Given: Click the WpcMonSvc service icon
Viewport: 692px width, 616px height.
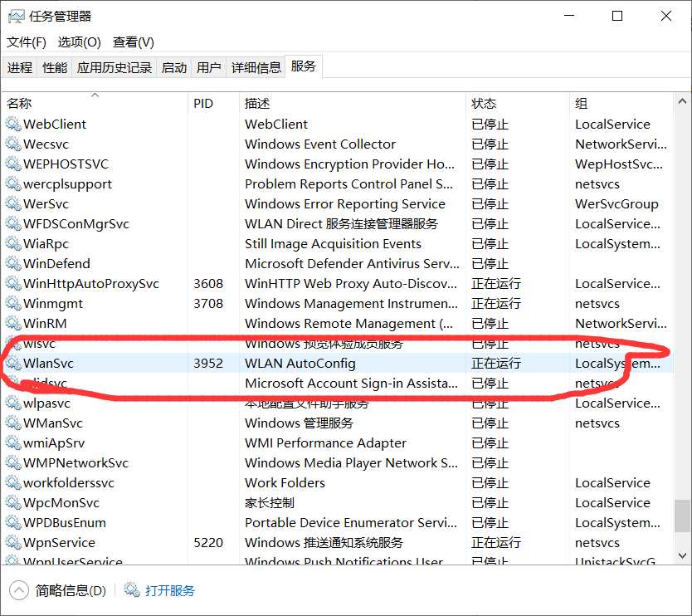Looking at the screenshot, I should click(x=13, y=502).
